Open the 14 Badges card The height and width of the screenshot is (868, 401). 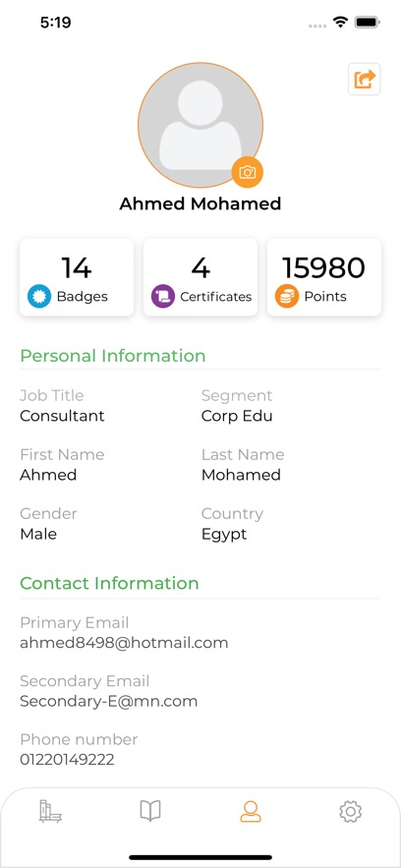77,277
